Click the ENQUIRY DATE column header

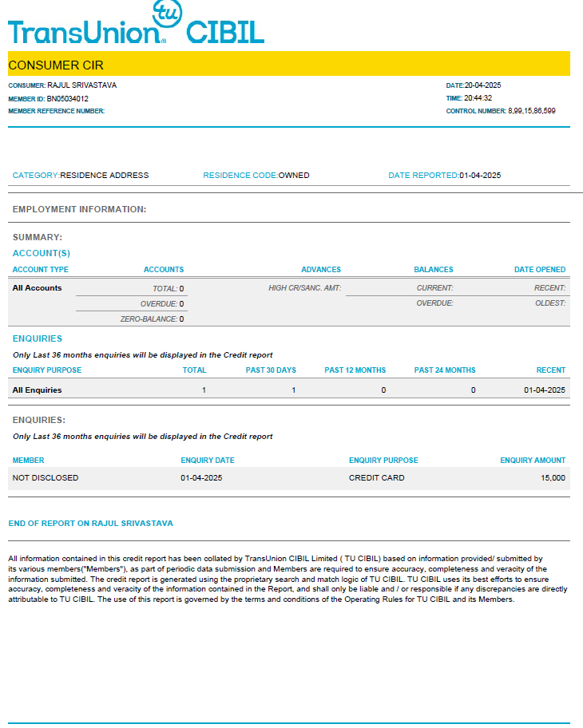click(x=208, y=461)
